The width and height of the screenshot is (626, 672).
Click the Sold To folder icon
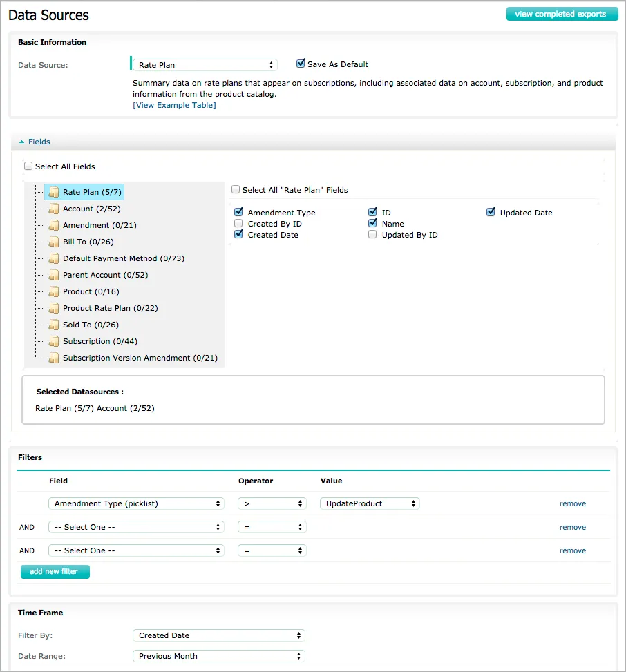pos(54,325)
